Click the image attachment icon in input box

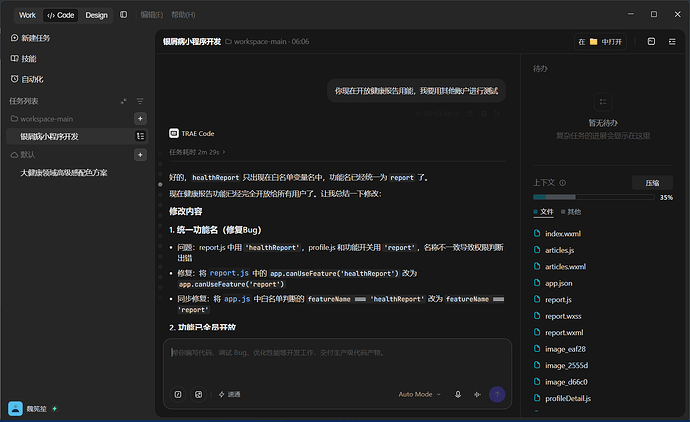(198, 394)
